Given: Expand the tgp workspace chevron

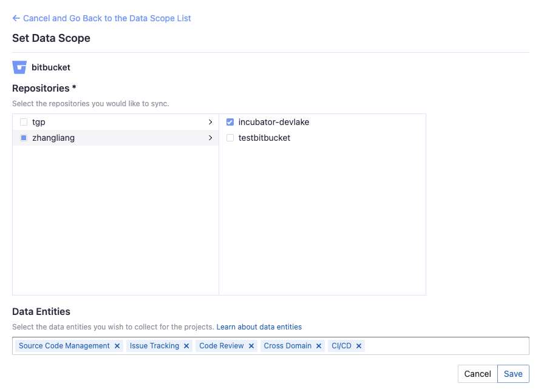Looking at the screenshot, I should (x=210, y=122).
